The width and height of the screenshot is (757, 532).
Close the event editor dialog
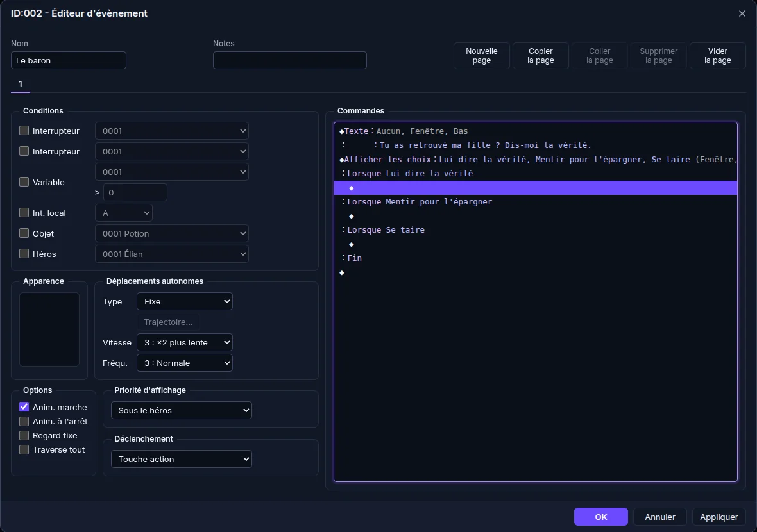[x=742, y=13]
